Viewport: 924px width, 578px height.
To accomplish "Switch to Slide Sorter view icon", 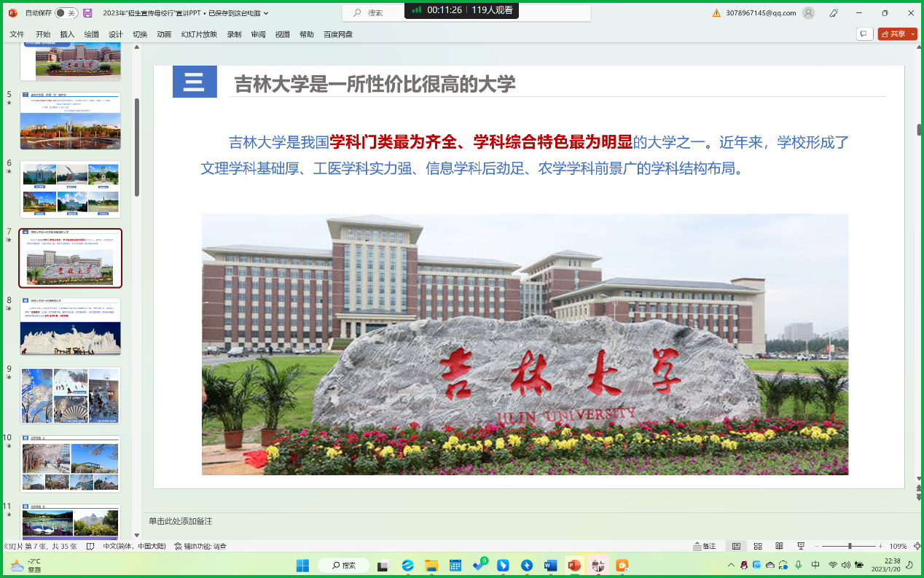I will [x=758, y=546].
